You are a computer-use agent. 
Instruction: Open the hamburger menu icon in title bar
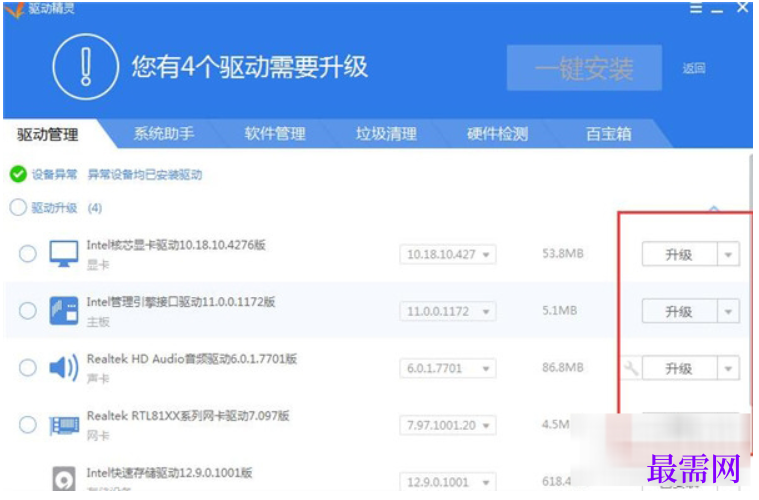pyautogui.click(x=696, y=8)
